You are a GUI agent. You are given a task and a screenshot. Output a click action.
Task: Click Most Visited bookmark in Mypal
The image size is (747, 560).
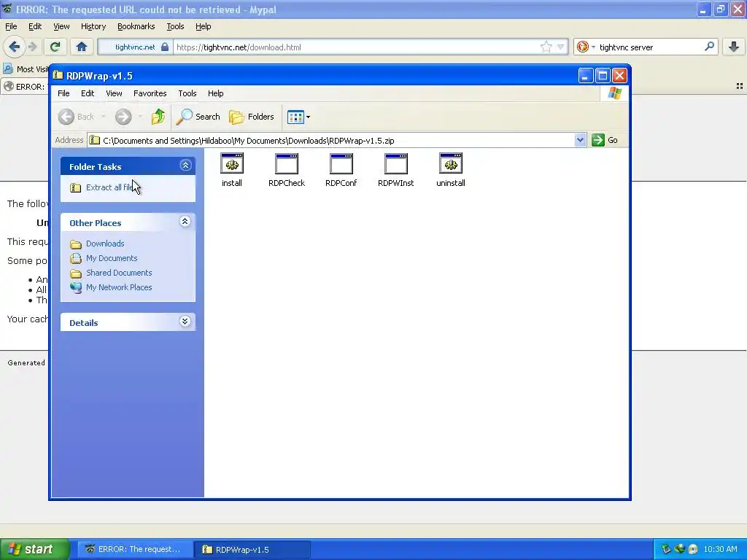(27, 69)
